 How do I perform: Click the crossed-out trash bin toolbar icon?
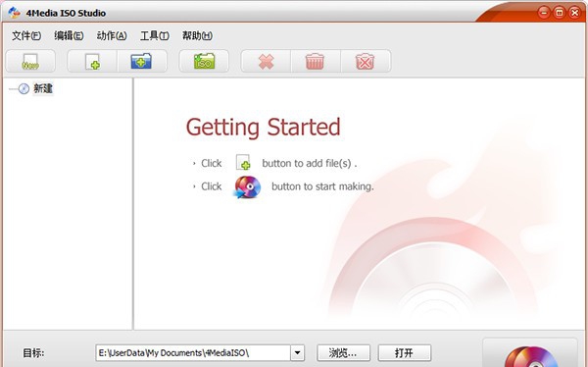click(x=365, y=61)
